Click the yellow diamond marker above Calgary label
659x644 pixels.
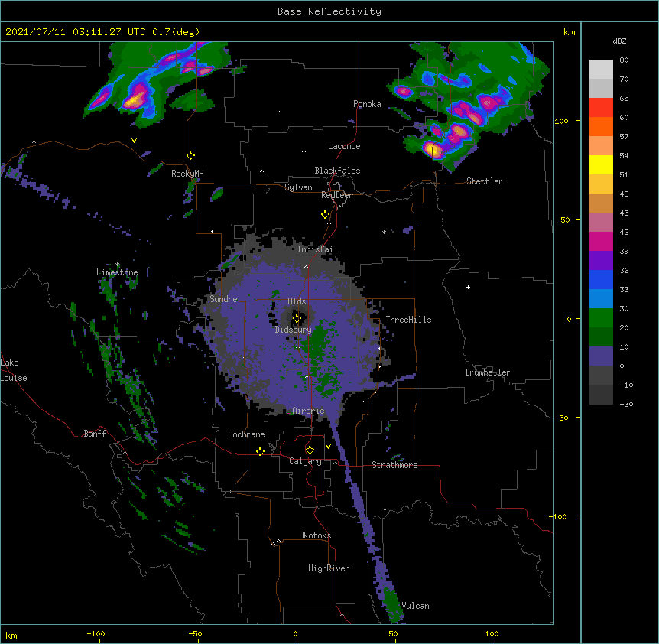310,450
